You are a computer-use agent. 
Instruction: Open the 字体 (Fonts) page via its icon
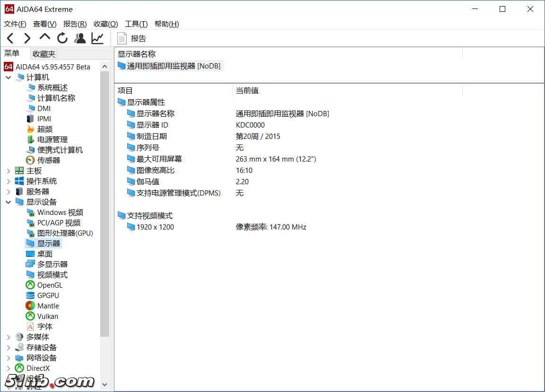coord(31,326)
